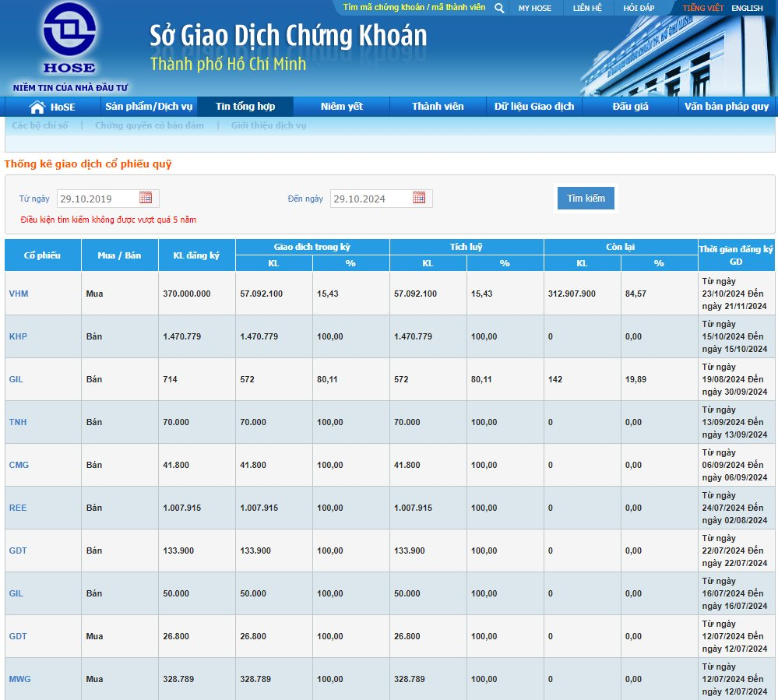Screen dimensions: 778x700
Task: Click the Thời gian đăng ký GD header
Action: tap(736, 255)
